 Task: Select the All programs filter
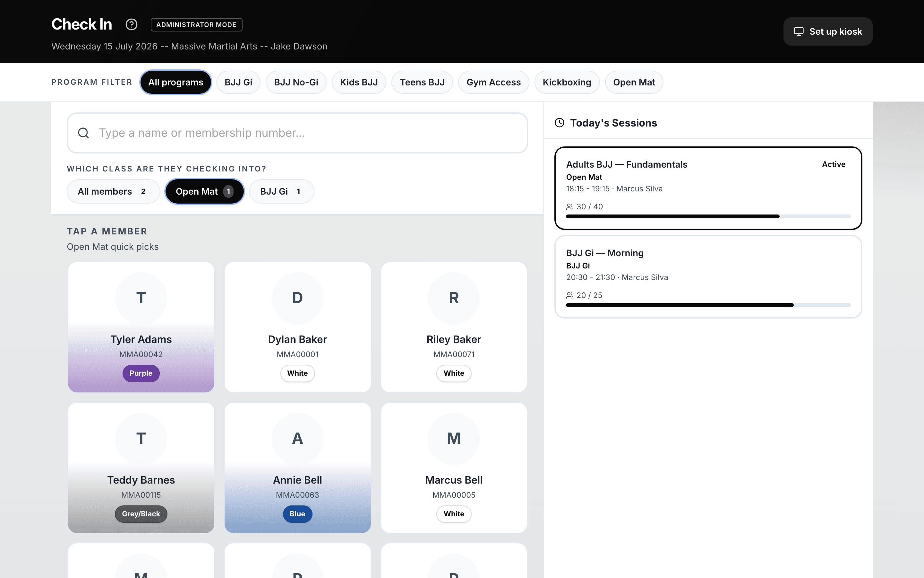point(175,82)
